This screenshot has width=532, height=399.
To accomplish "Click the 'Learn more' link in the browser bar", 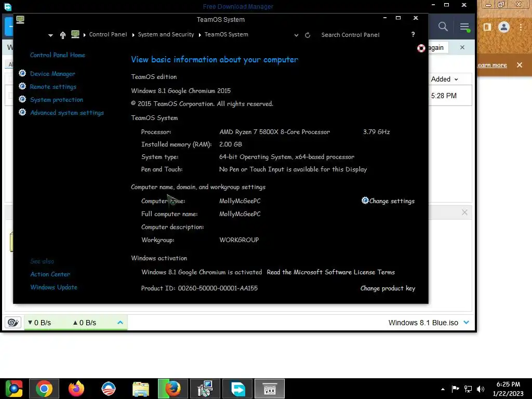I will tap(492, 65).
